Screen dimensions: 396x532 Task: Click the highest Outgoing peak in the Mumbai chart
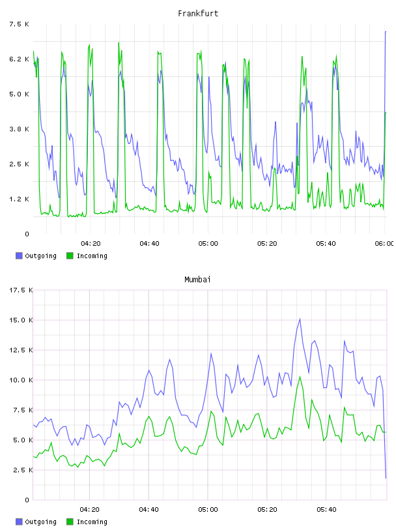pos(300,319)
